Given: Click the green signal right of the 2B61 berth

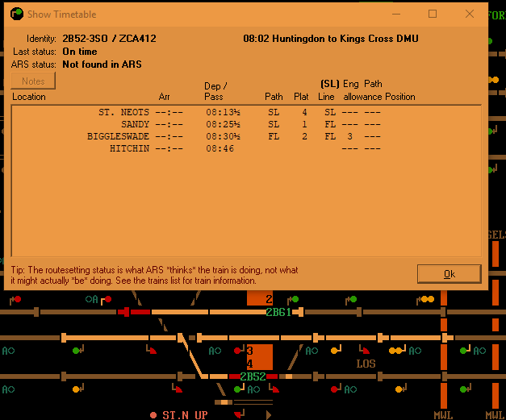Looking at the screenshot, I should click(293, 300).
